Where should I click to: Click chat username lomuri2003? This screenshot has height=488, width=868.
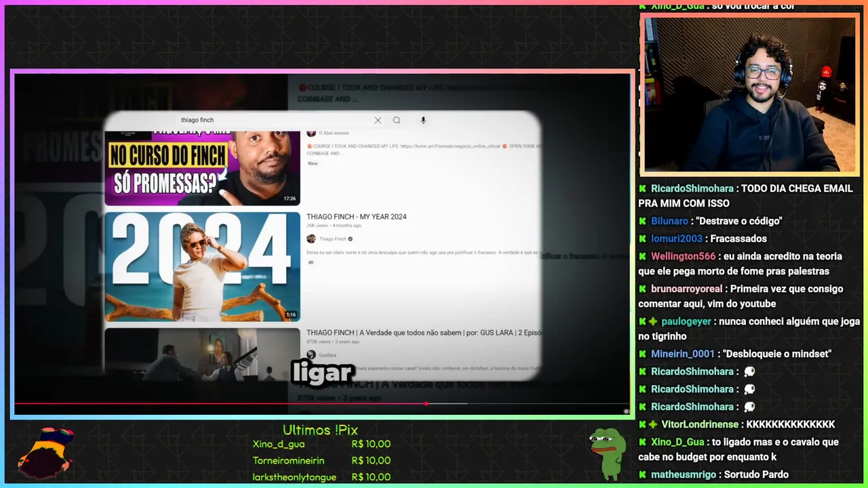tap(677, 239)
